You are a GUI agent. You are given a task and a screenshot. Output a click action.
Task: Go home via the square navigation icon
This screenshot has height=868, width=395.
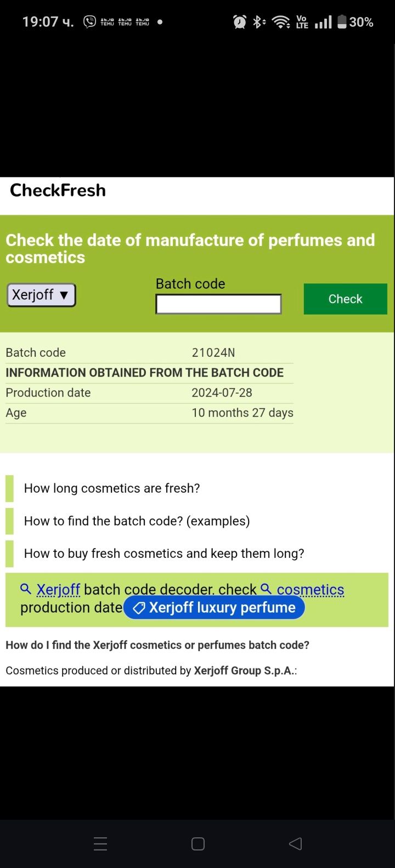pos(198,844)
